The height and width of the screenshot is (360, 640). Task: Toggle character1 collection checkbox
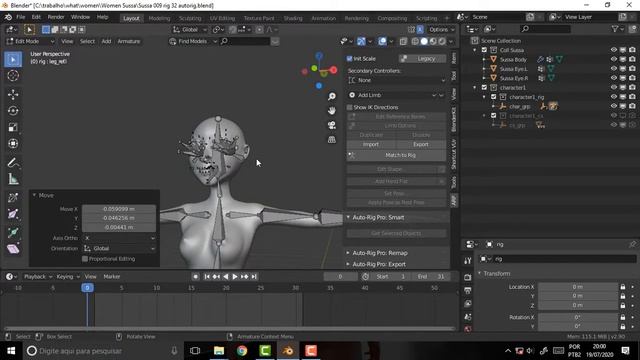[x=484, y=87]
